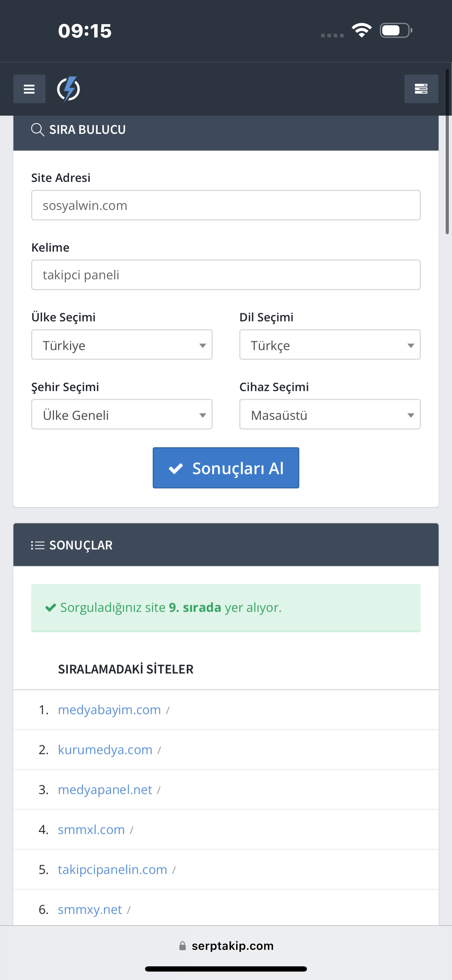Viewport: 452px width, 980px height.
Task: Open the Şehir Seçimi dropdown
Action: (x=122, y=414)
